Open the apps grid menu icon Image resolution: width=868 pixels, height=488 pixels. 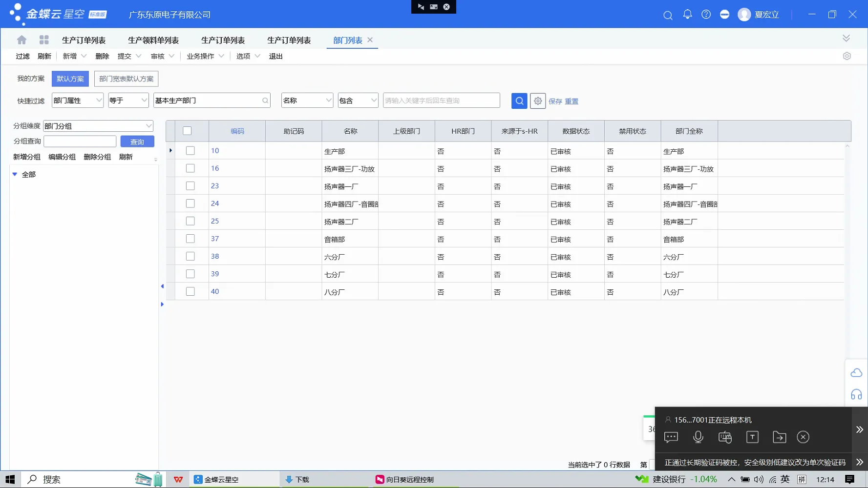point(44,40)
